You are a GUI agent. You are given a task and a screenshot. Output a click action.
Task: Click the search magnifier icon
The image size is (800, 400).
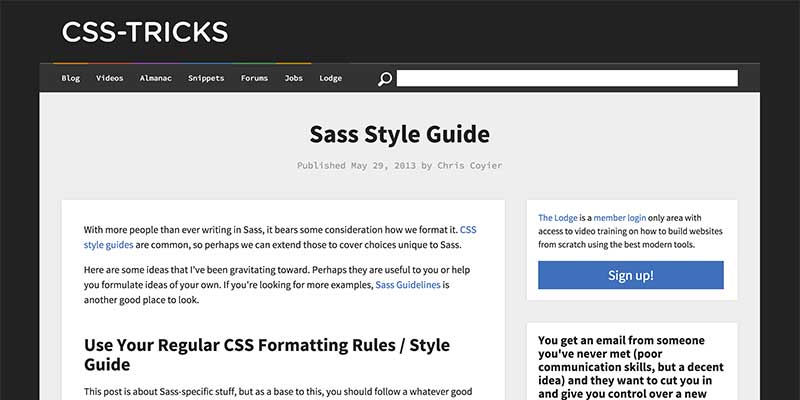[x=384, y=79]
